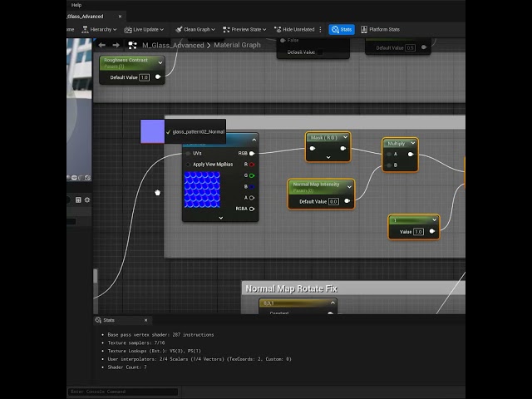Open the Hierarchy dropdown
Image resolution: width=532 pixels, height=399 pixels.
[99, 30]
